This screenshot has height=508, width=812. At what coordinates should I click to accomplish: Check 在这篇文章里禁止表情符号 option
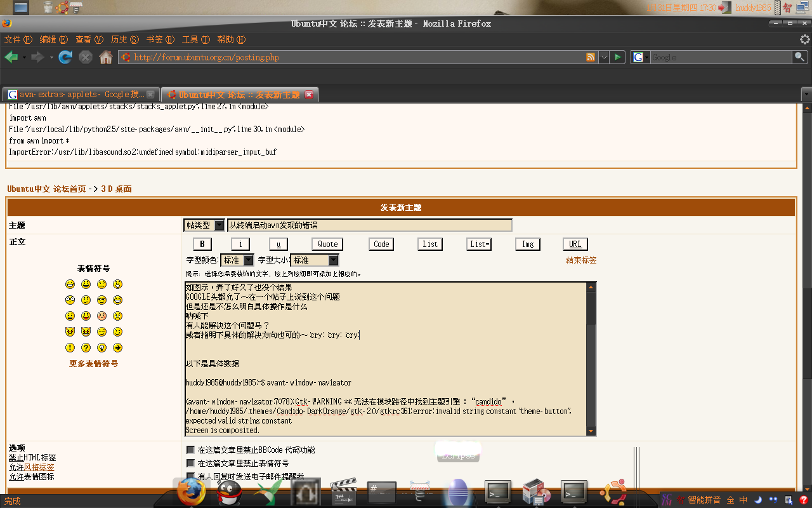(190, 464)
